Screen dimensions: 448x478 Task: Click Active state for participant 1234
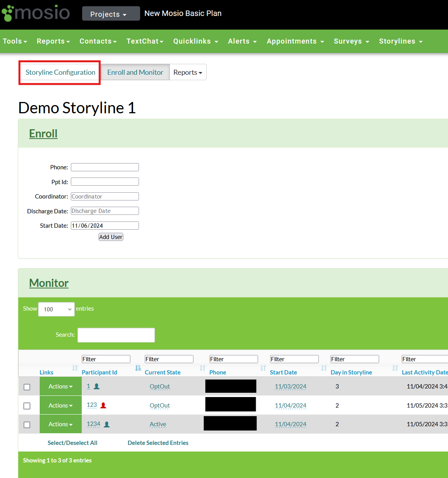pos(158,424)
